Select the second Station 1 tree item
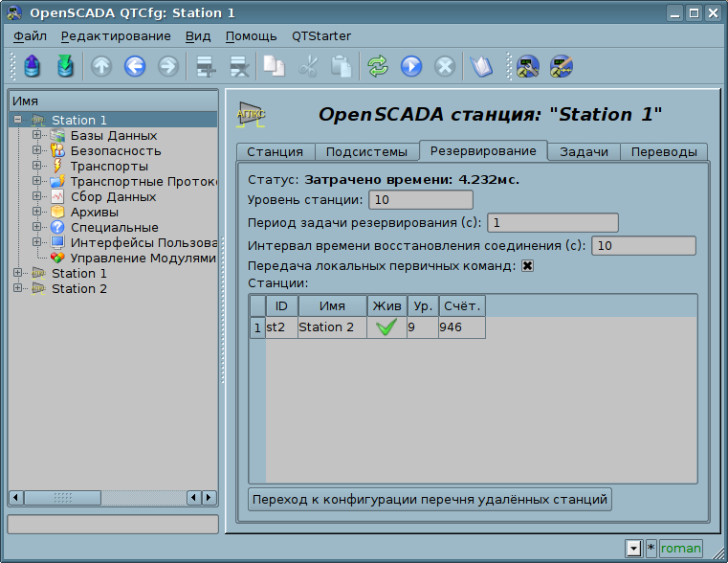Viewport: 728px width, 563px height. pos(79,273)
